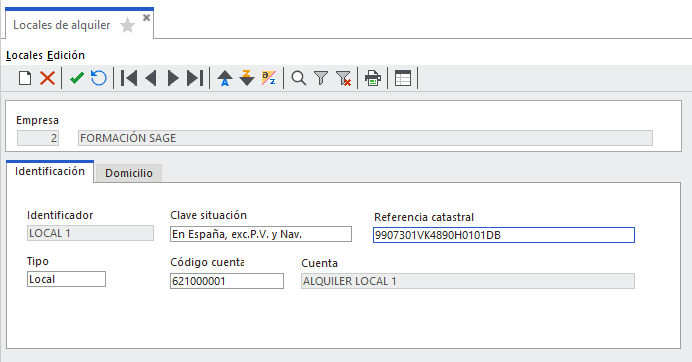Sort ascending with the up arrow A icon
Screen dimensions: 692x362
point(225,78)
